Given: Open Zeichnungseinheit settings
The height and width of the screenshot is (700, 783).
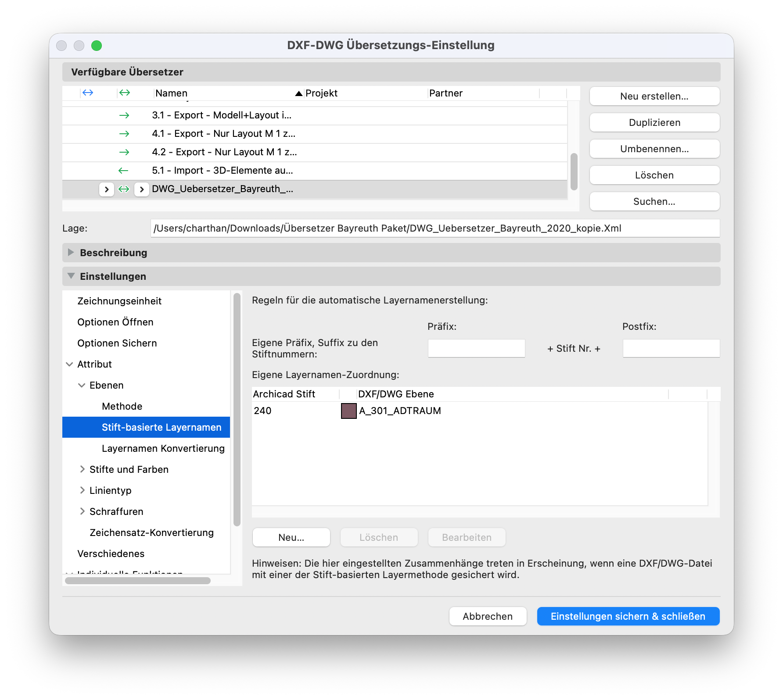Looking at the screenshot, I should tap(119, 301).
